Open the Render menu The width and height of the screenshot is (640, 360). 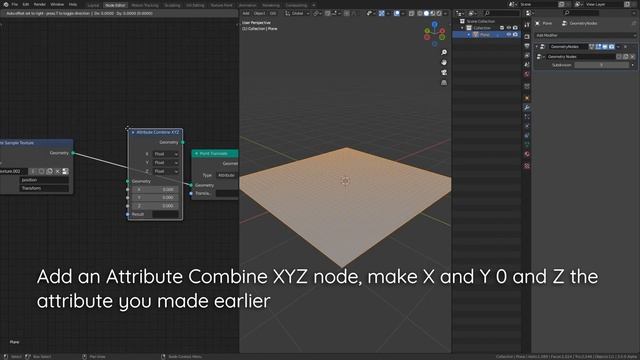40,4
